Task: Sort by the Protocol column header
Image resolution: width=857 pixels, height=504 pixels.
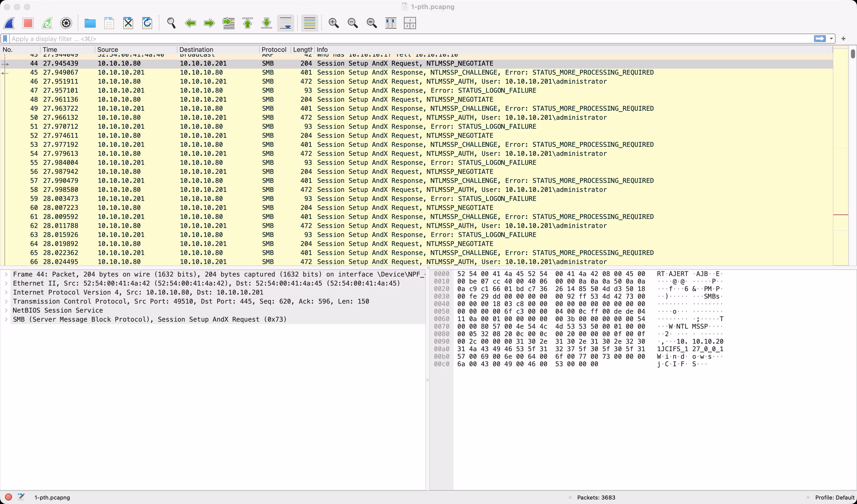Action: pyautogui.click(x=275, y=50)
